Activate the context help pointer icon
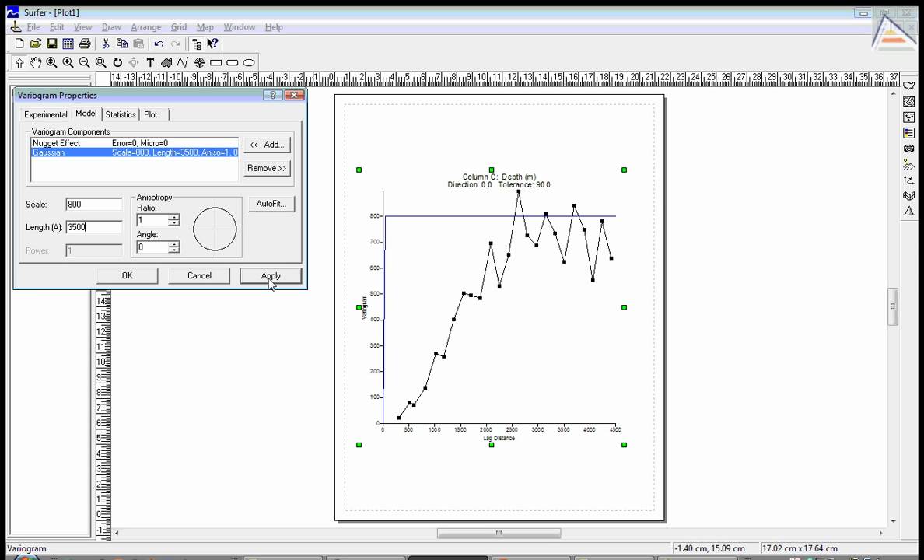The width and height of the screenshot is (924, 560). point(213,44)
